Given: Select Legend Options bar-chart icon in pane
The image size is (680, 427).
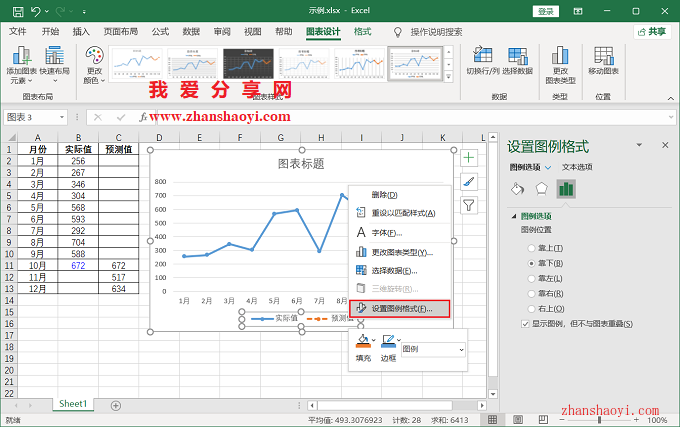Looking at the screenshot, I should click(566, 189).
